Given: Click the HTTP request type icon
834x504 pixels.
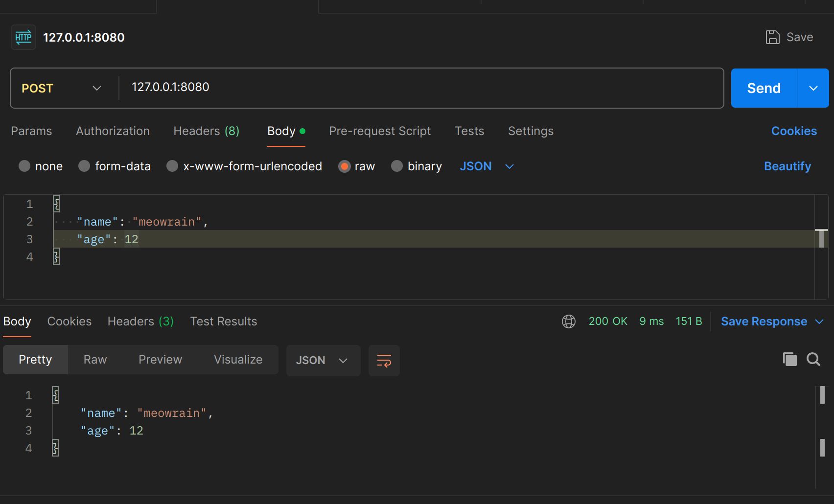Looking at the screenshot, I should pyautogui.click(x=23, y=37).
